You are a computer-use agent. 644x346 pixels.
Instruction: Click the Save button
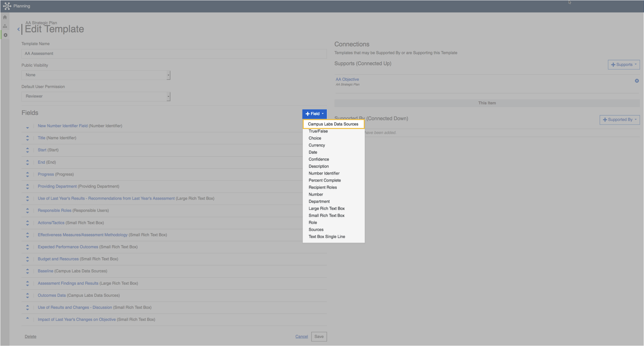319,337
